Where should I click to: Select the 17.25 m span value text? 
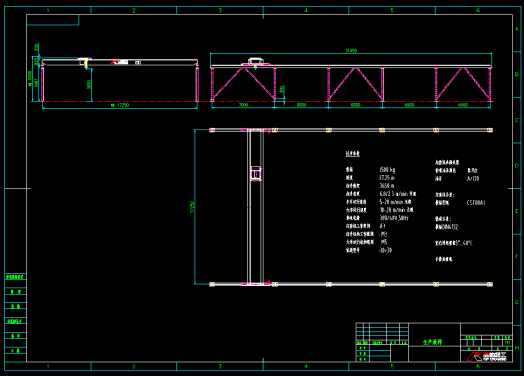tap(387, 178)
